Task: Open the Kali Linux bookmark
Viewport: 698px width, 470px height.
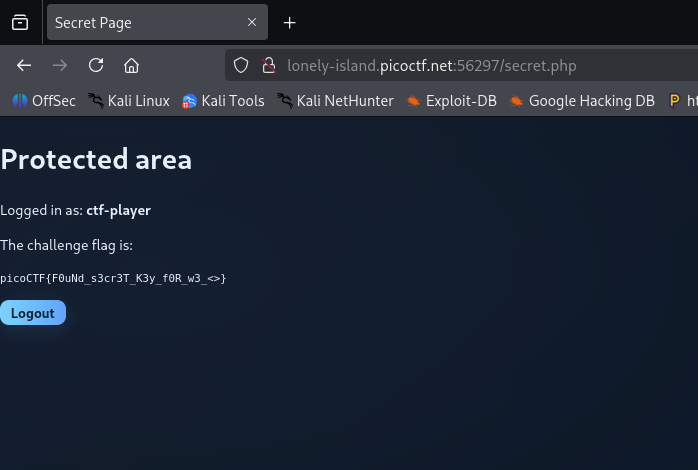Action: coord(129,101)
